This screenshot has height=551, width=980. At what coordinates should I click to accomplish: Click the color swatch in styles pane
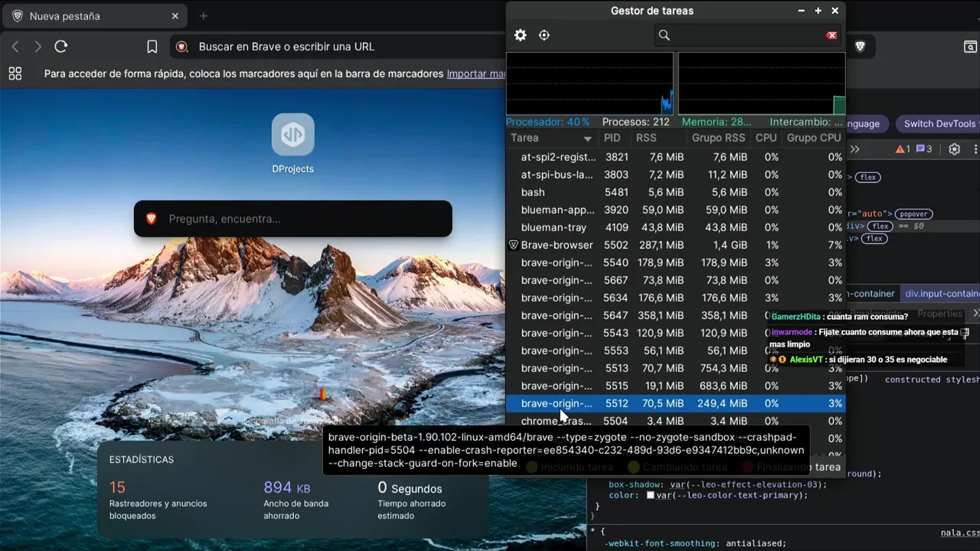[650, 495]
